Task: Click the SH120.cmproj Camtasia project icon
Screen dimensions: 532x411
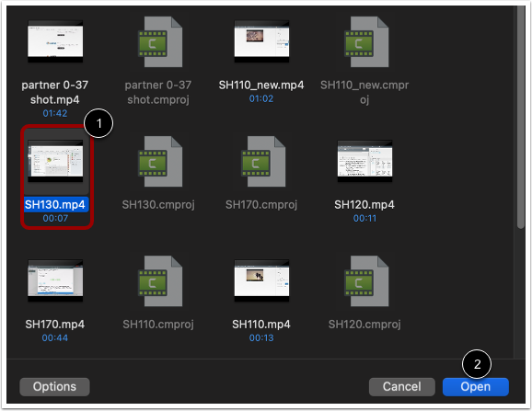Action: tap(366, 280)
